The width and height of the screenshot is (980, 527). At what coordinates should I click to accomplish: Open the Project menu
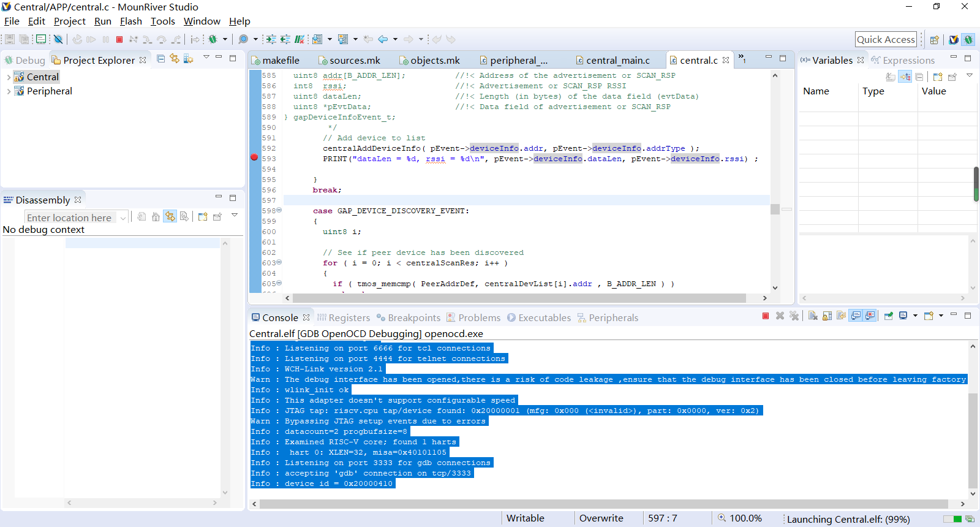[69, 21]
